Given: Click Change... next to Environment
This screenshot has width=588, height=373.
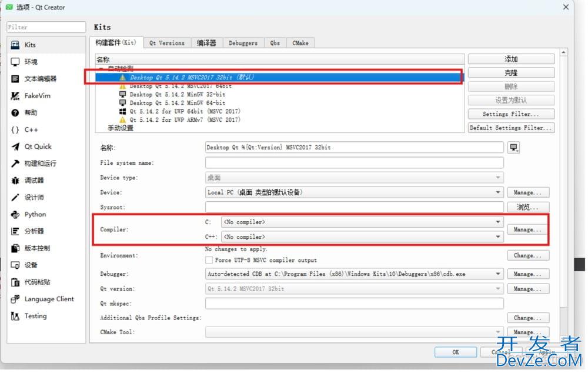Looking at the screenshot, I should point(528,256).
